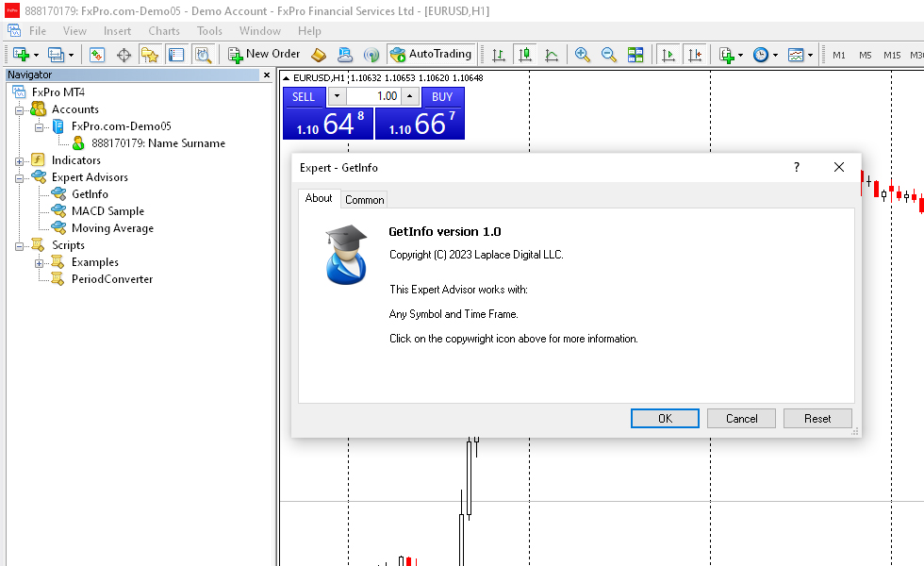Image resolution: width=924 pixels, height=566 pixels.
Task: Switch chart to bar chart icon
Action: tap(499, 55)
